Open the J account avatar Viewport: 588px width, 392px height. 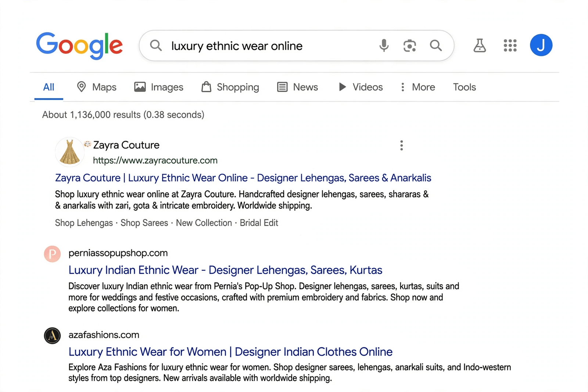541,45
